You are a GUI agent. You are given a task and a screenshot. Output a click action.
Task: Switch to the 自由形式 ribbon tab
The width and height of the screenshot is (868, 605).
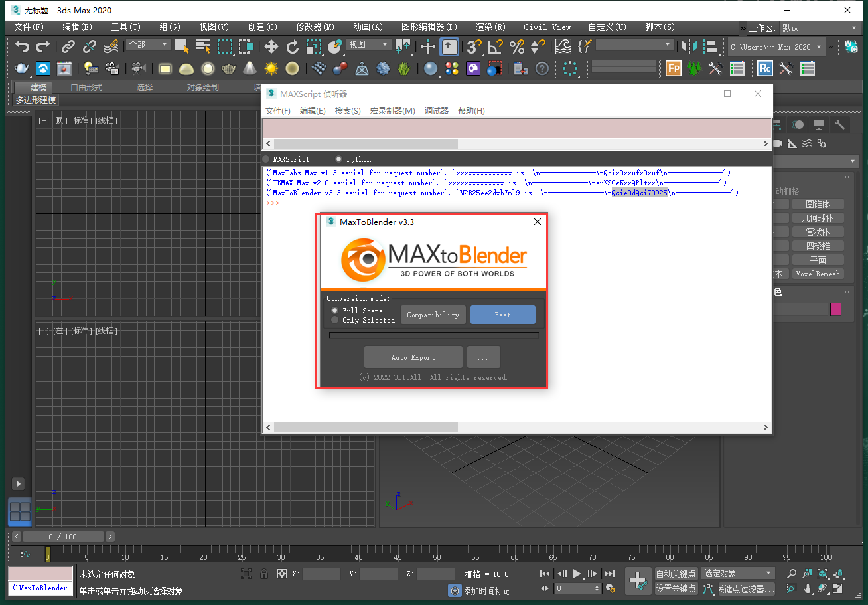pos(86,88)
